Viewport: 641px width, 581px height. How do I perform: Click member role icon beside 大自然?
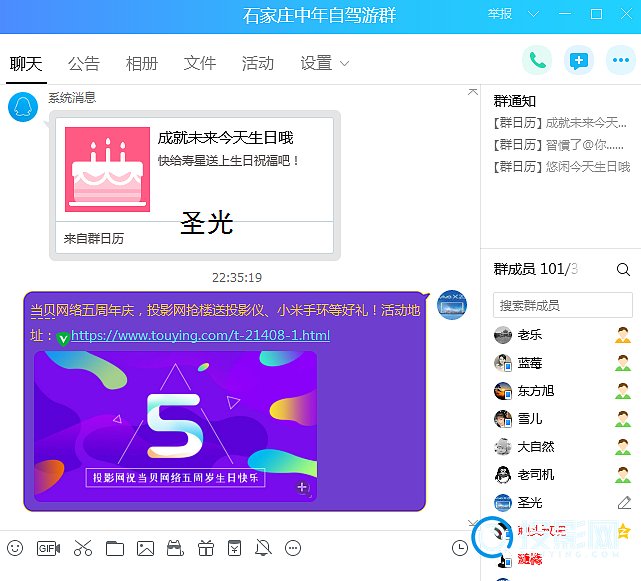point(623,447)
